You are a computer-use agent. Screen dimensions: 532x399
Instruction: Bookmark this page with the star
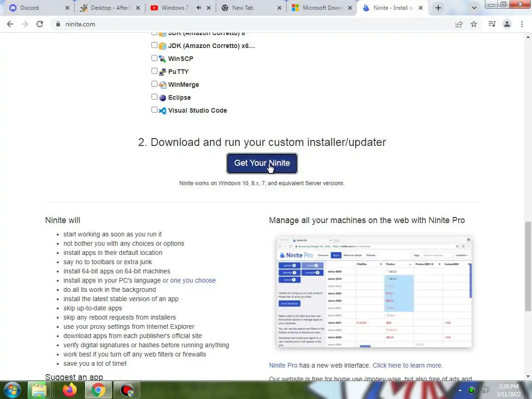tap(474, 24)
